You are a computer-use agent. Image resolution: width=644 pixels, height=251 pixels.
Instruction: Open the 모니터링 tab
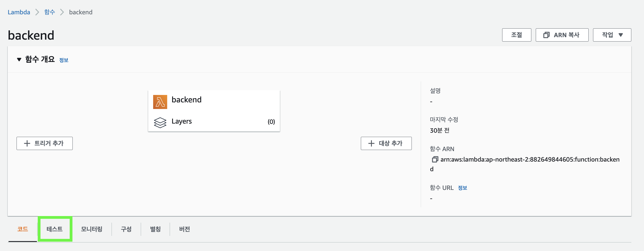click(x=92, y=229)
